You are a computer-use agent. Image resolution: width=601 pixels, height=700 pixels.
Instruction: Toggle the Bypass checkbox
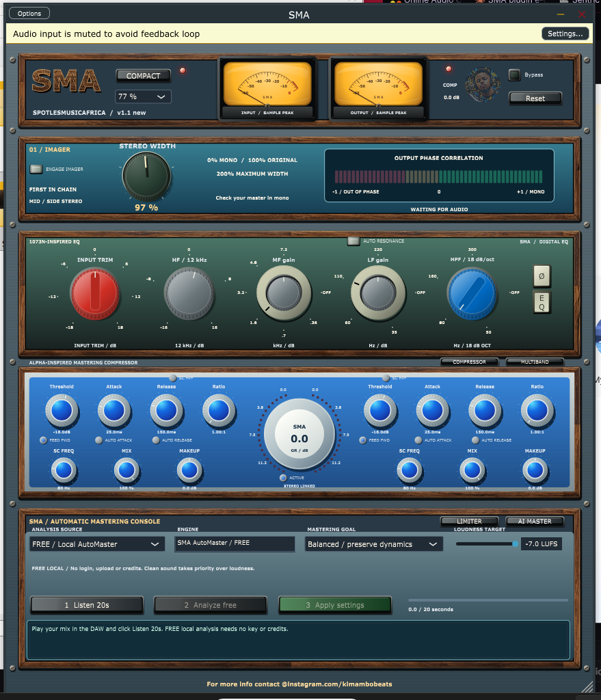click(514, 75)
